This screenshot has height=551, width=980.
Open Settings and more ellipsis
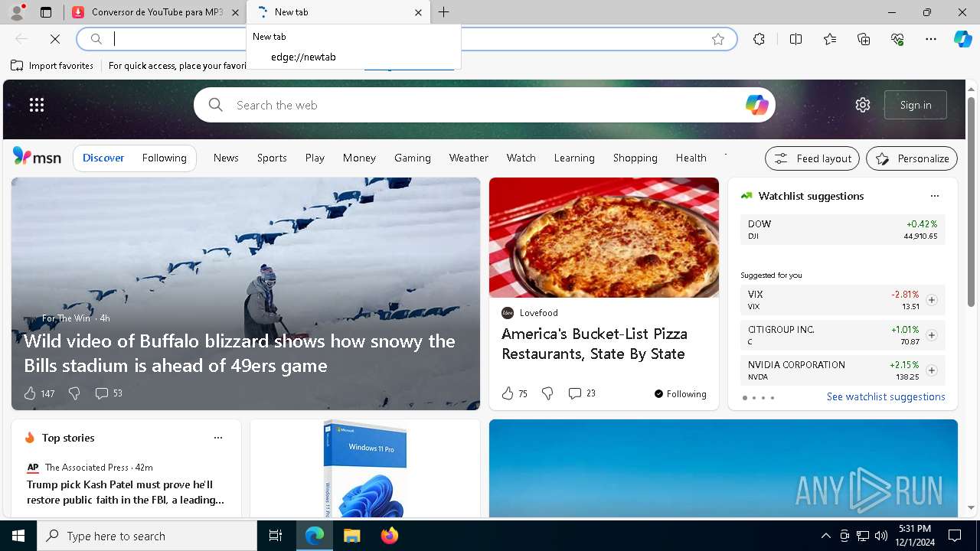coord(931,39)
